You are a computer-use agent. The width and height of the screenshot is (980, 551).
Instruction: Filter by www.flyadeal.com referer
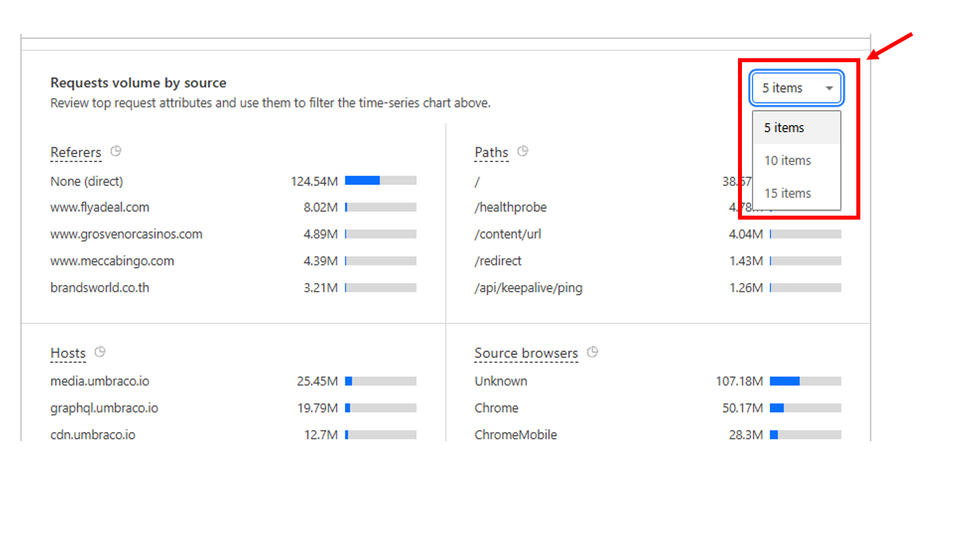(x=100, y=208)
